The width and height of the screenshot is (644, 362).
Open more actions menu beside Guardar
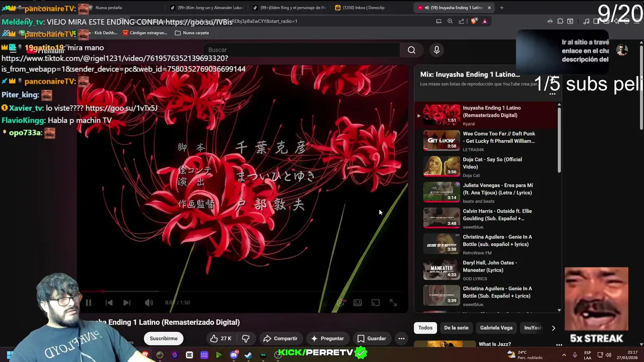[401, 338]
